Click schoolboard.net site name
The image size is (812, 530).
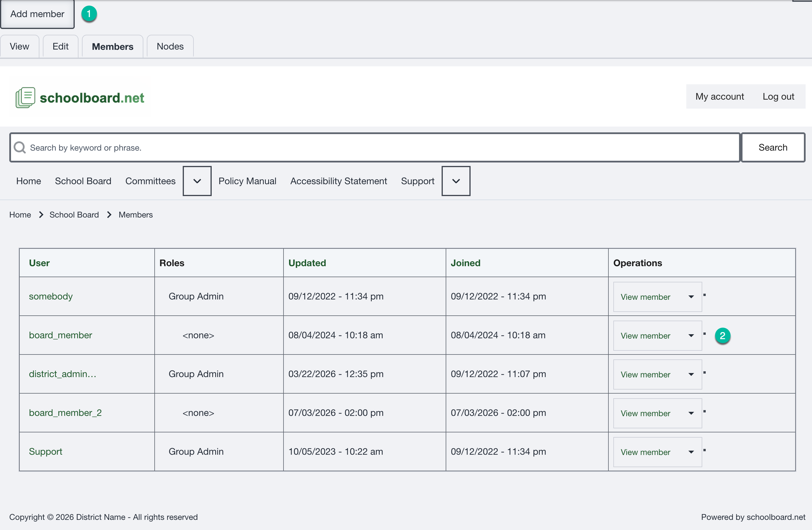pyautogui.click(x=92, y=98)
